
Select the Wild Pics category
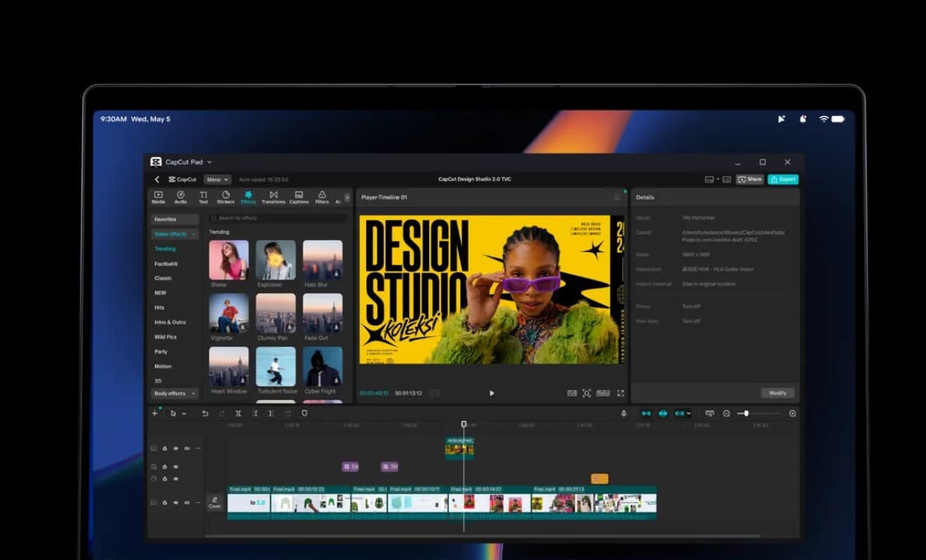click(165, 337)
